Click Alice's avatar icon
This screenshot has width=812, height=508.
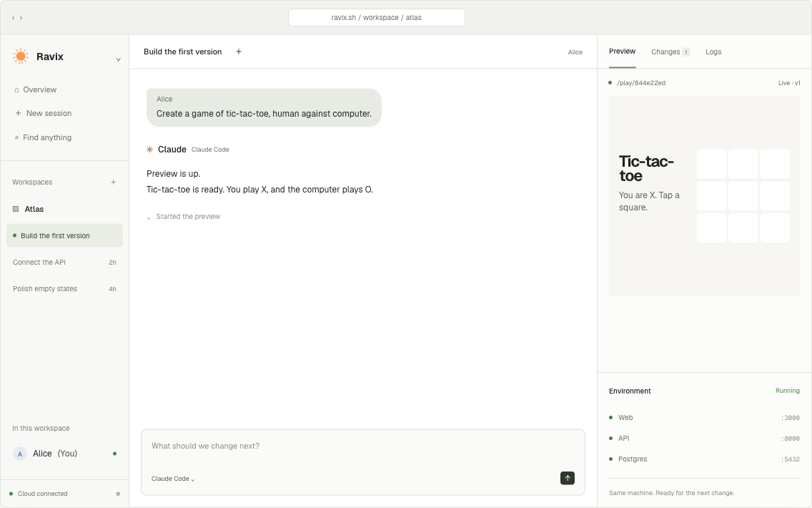[x=20, y=454]
